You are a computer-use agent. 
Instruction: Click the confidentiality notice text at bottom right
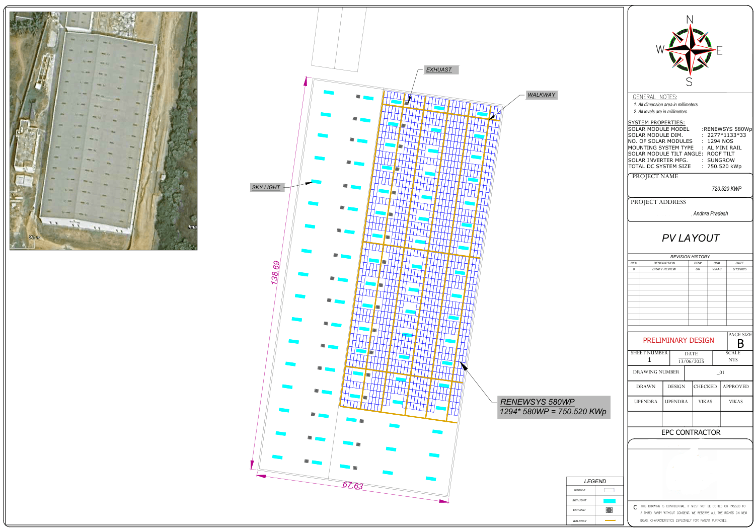tap(694, 513)
